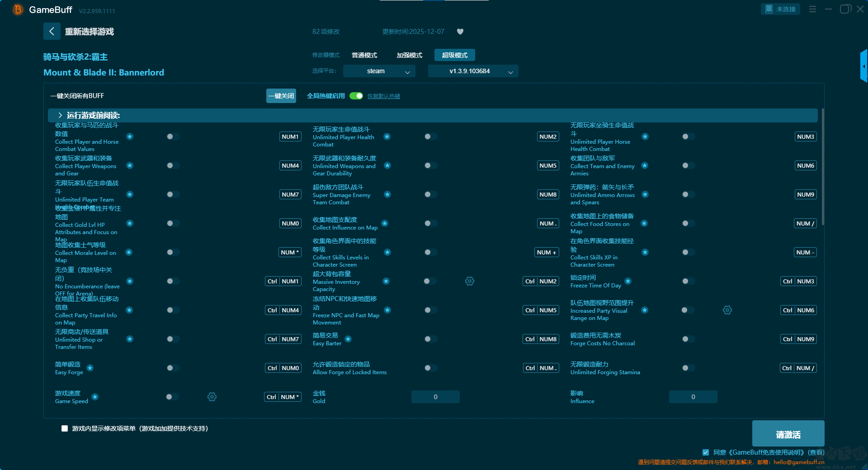Open the v1.3.9.103684 version dropdown
This screenshot has height=470, width=868.
point(473,71)
